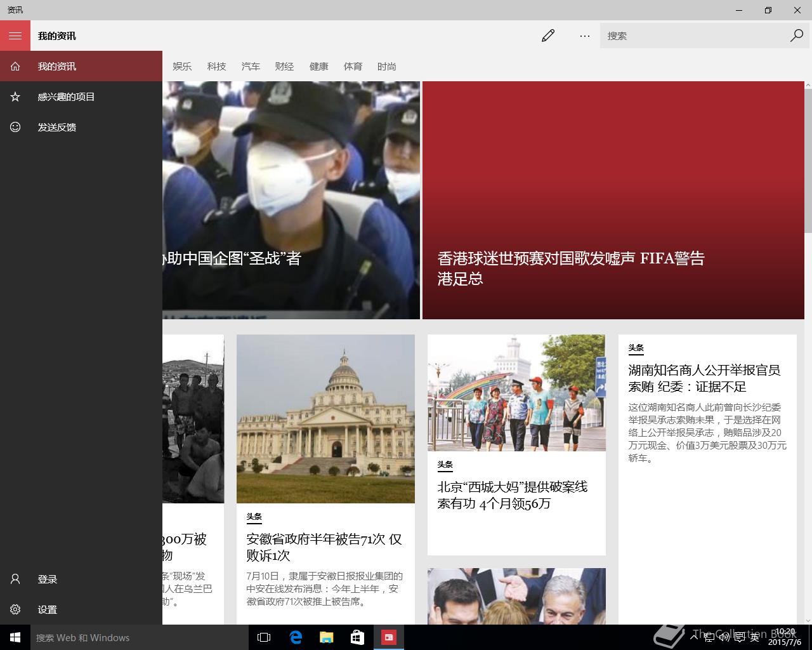Viewport: 812px width, 650px height.
Task: Switch to the 汽车 tab
Action: (x=251, y=66)
